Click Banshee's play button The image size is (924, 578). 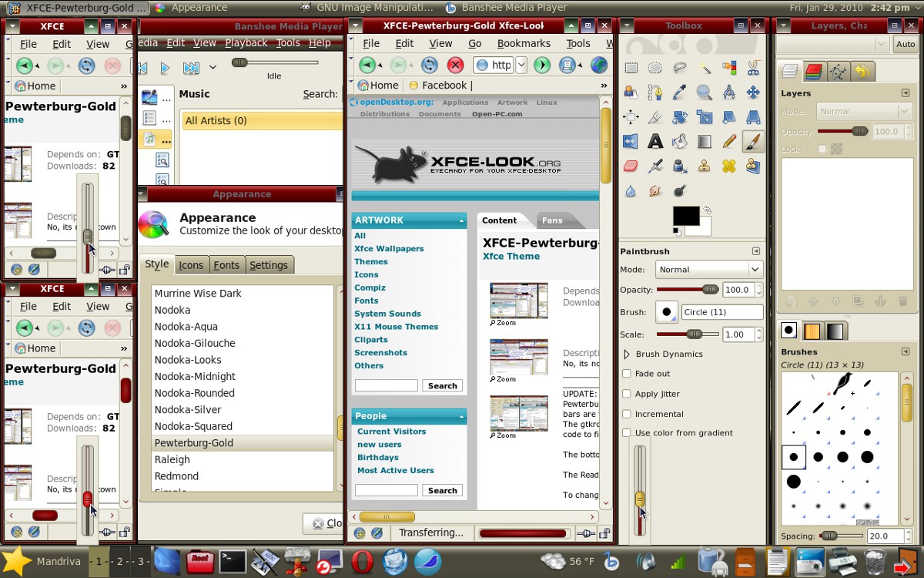[165, 68]
